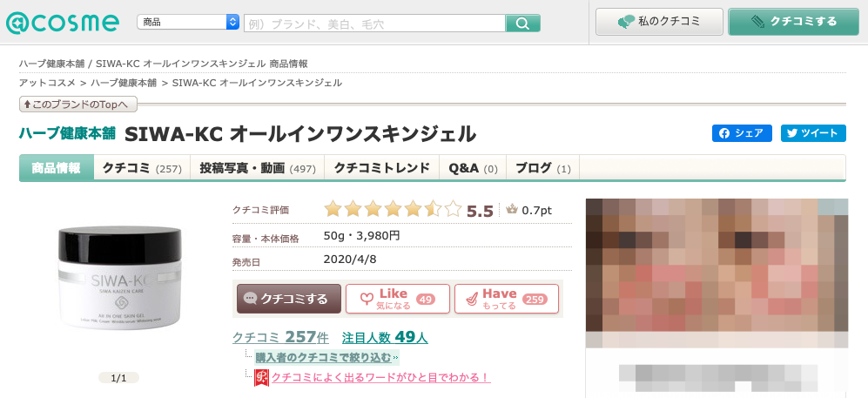Screen dimensions: 868x398
Task: Open the ハーブ健康本舗 brand name heading
Action: (68, 133)
